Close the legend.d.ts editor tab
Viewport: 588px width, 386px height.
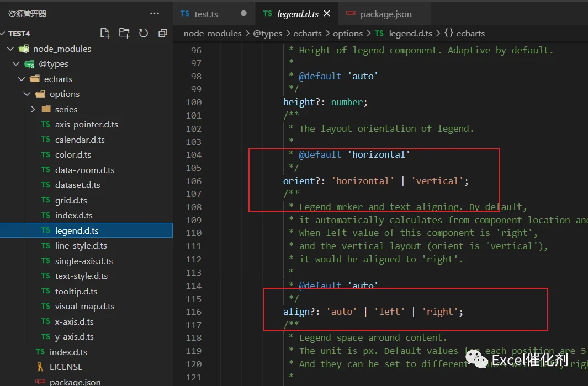coord(327,13)
